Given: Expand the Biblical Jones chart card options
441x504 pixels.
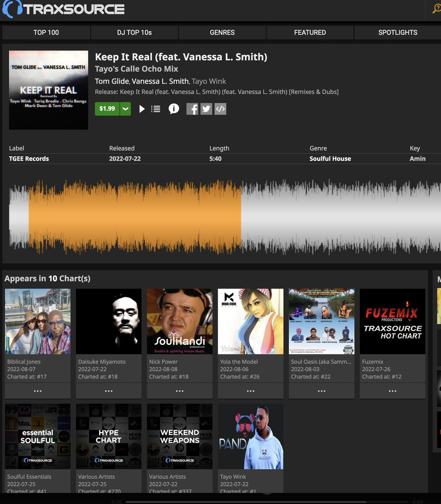Looking at the screenshot, I should click(x=37, y=391).
